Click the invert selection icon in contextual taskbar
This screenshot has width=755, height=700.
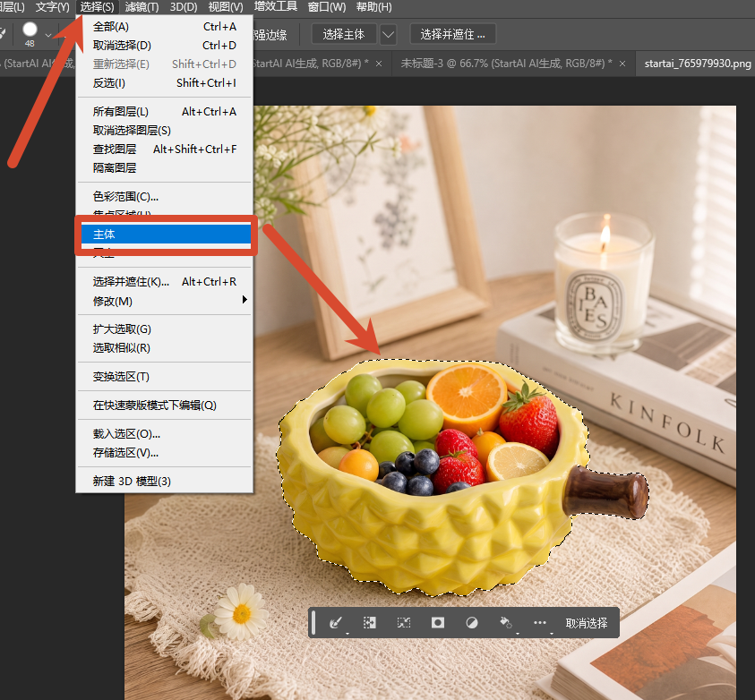[369, 622]
